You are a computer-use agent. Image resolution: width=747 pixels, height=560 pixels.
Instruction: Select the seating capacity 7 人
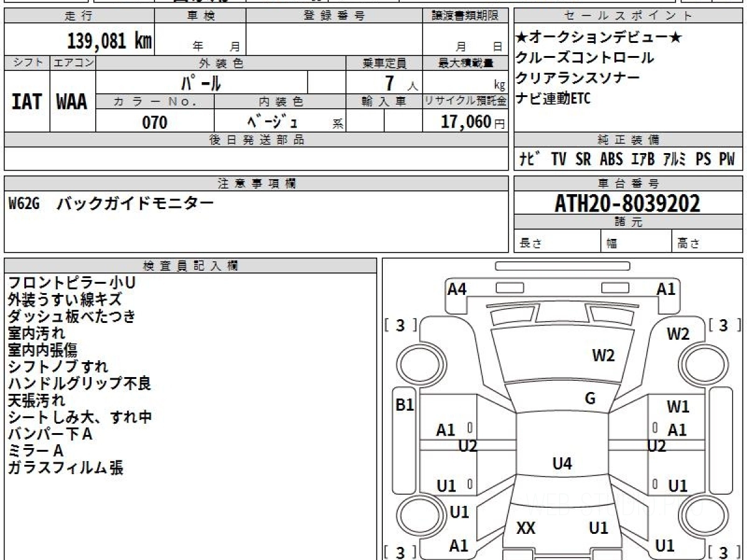pyautogui.click(x=402, y=83)
